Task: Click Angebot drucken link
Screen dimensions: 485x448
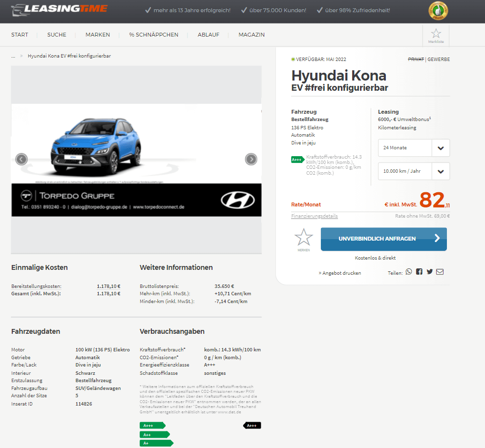Action: point(339,273)
